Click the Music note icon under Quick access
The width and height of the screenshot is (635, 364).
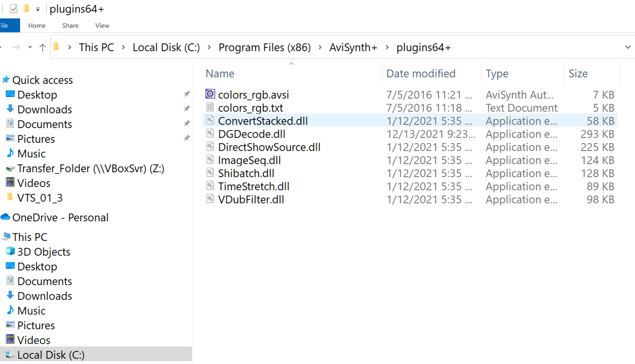[10, 153]
